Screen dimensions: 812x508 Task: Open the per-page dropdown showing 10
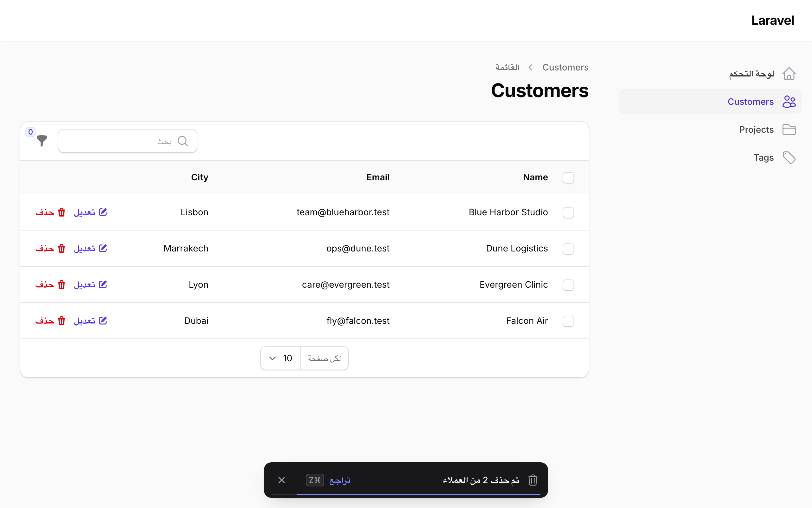pyautogui.click(x=280, y=358)
